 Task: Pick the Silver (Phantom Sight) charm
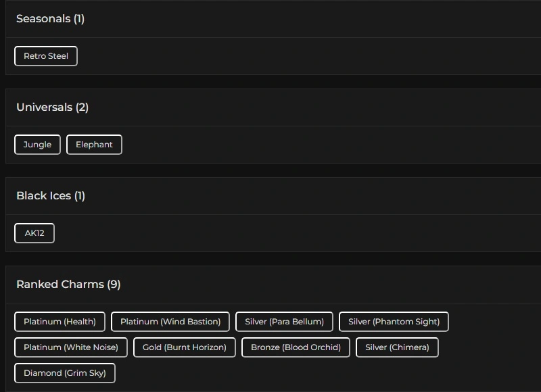[x=394, y=322]
